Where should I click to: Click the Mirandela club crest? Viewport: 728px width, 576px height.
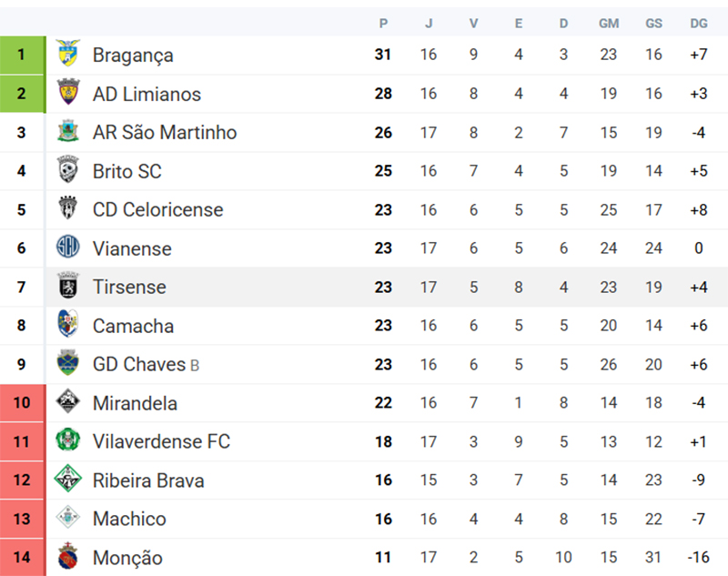point(67,403)
